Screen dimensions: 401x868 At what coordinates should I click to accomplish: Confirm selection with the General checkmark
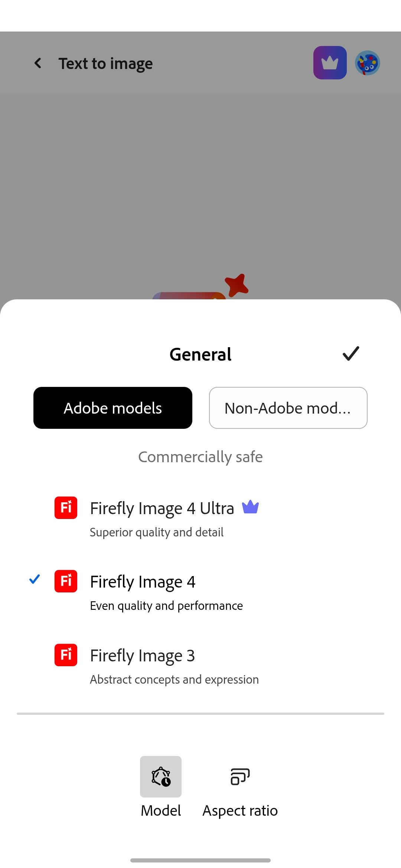(351, 354)
